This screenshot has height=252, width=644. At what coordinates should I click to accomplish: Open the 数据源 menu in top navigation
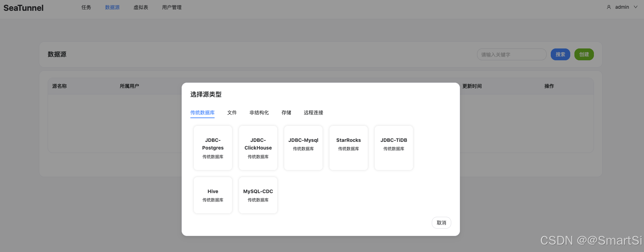112,7
